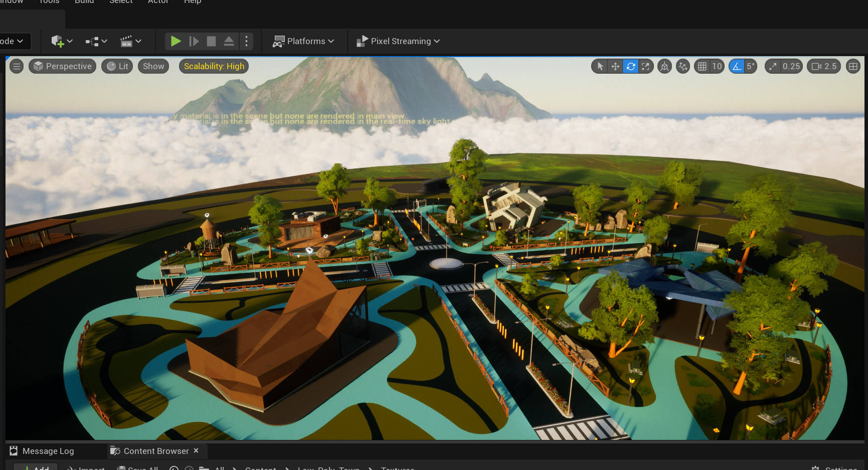
Task: Click the Blueprints toolbar icon
Action: (93, 41)
